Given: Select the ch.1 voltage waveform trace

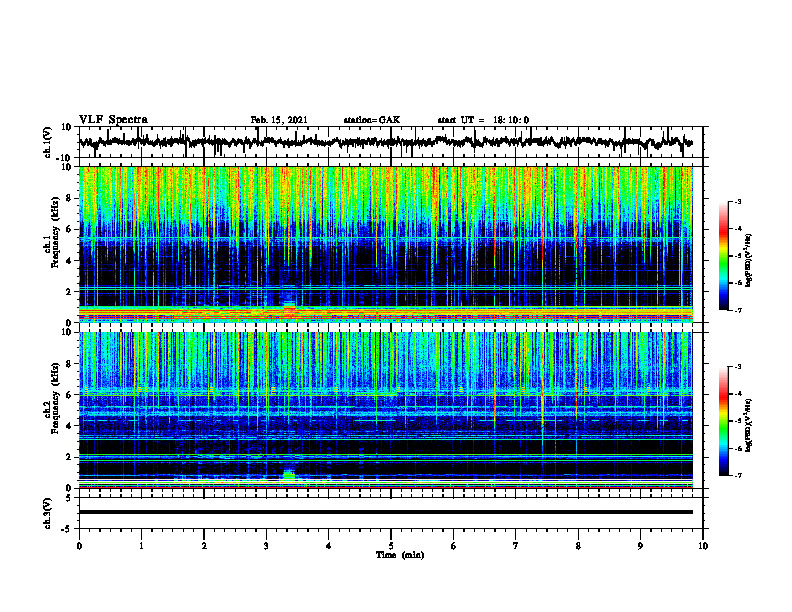Looking at the screenshot, I should 385,142.
